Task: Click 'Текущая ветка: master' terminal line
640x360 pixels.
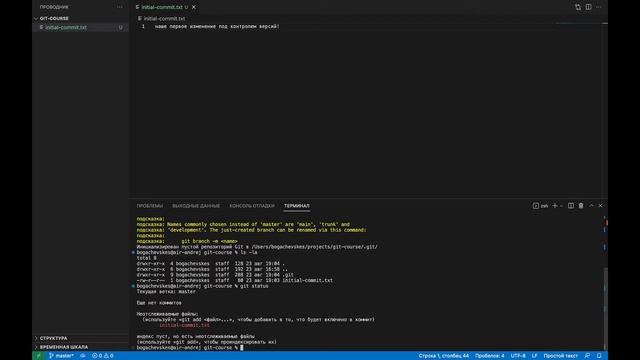Action: click(166, 292)
